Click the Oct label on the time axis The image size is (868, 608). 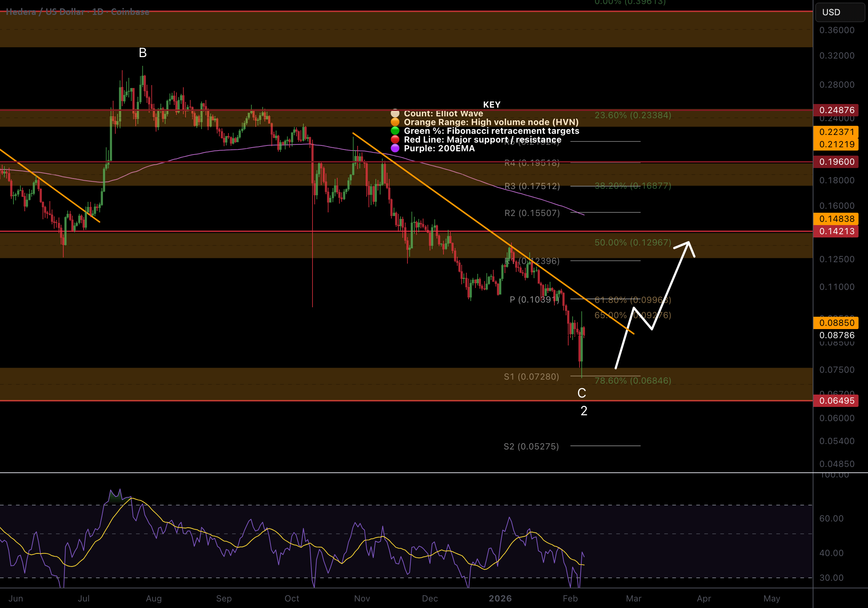(291, 598)
